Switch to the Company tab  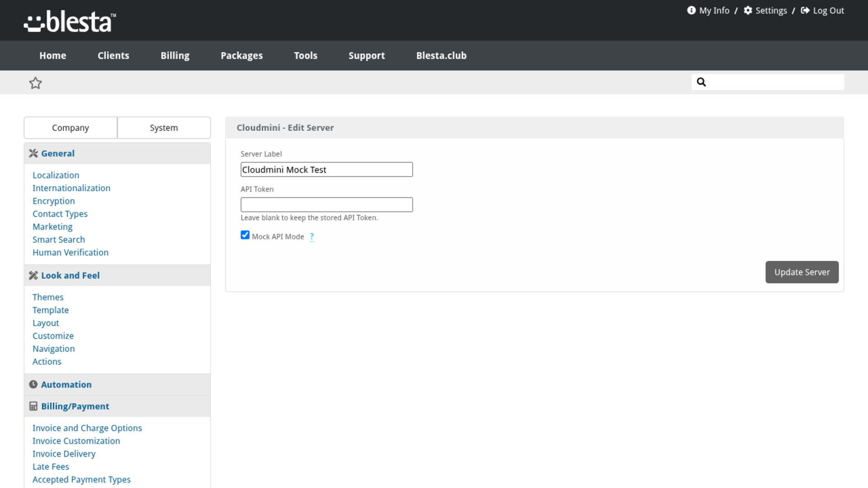[71, 128]
